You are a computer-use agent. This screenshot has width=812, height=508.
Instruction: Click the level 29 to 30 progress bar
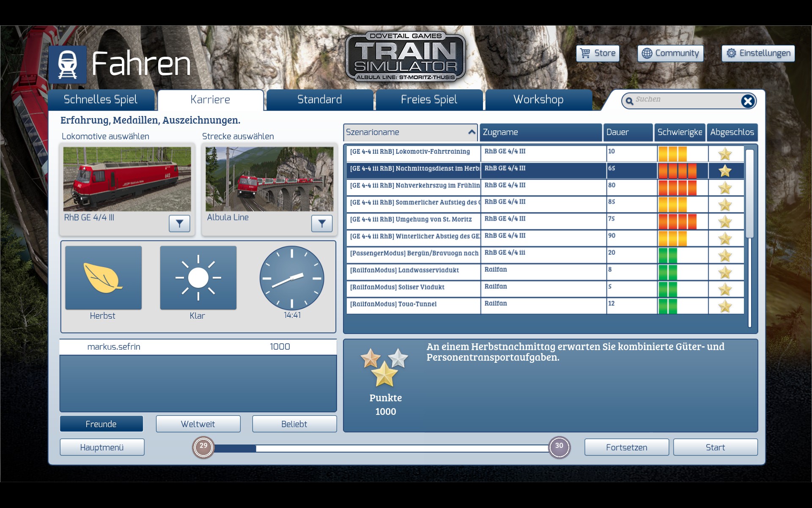[x=381, y=448]
